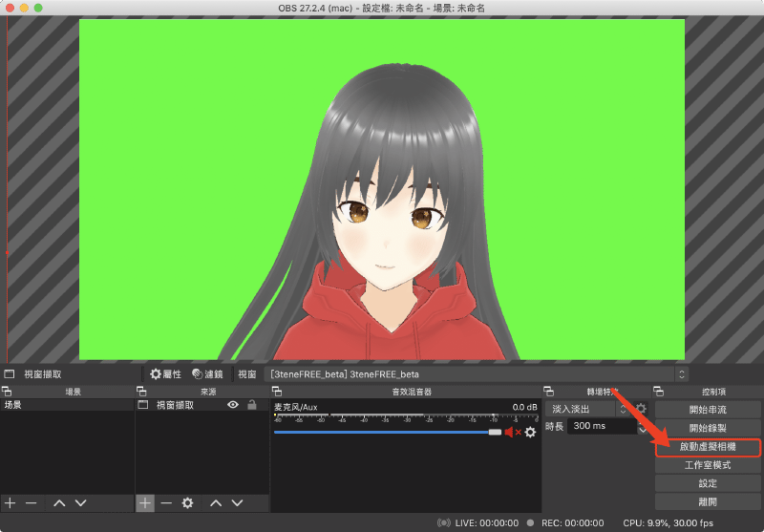This screenshot has width=764, height=532.
Task: Unmute the 麦克风/Aux audio channel
Action: pos(513,432)
